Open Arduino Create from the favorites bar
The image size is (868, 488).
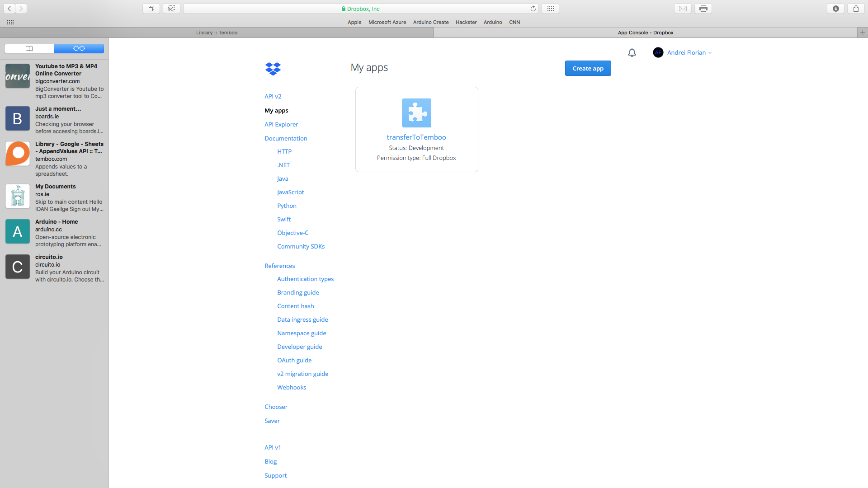tap(430, 22)
